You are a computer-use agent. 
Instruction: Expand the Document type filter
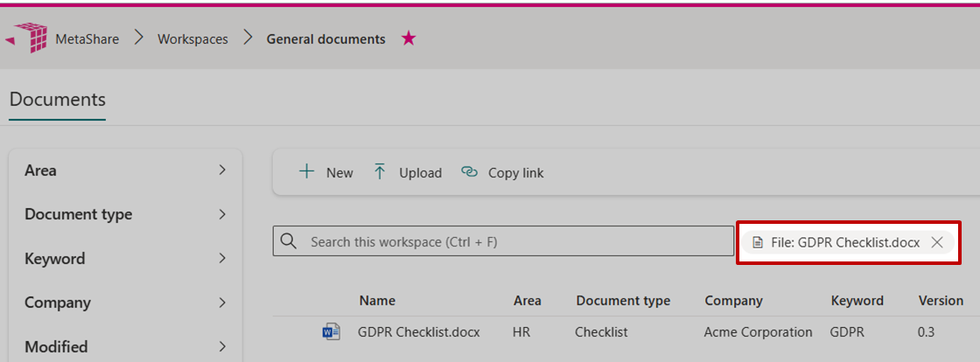pyautogui.click(x=222, y=214)
